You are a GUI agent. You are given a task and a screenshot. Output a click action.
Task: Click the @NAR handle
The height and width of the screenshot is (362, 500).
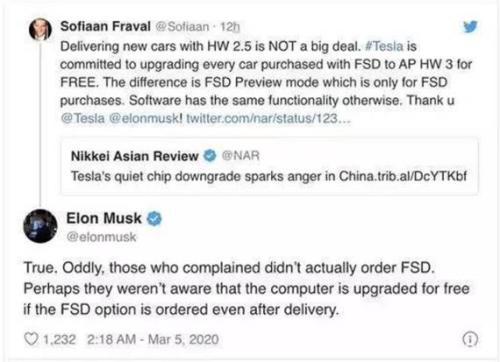click(x=240, y=156)
